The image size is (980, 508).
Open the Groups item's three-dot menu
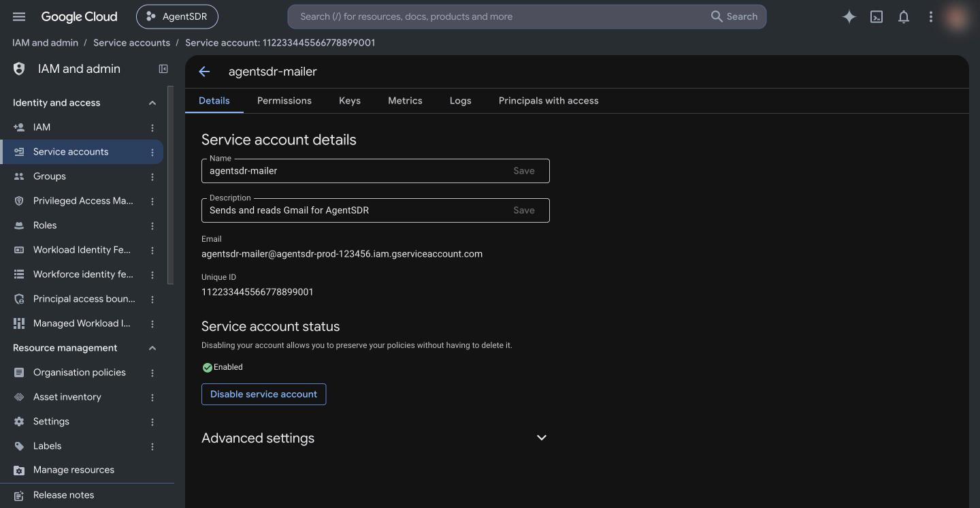point(152,176)
